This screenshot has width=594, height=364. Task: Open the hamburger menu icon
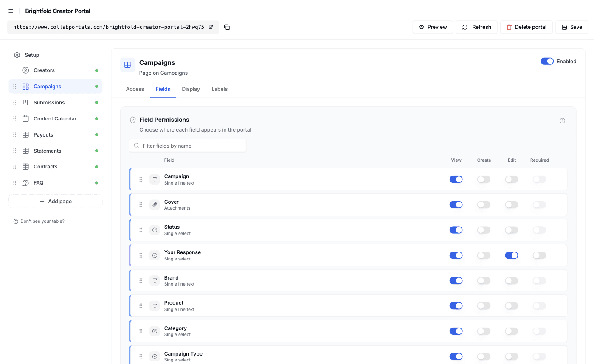11,11
